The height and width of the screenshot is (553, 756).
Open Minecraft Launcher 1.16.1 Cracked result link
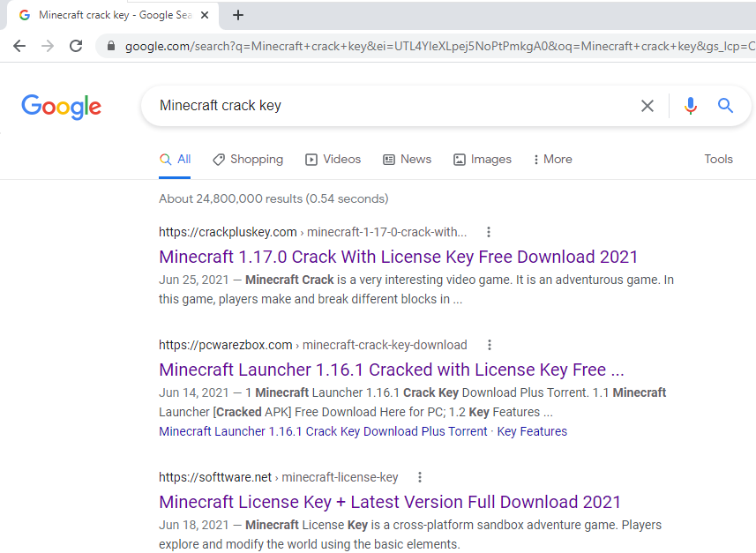[x=392, y=370]
